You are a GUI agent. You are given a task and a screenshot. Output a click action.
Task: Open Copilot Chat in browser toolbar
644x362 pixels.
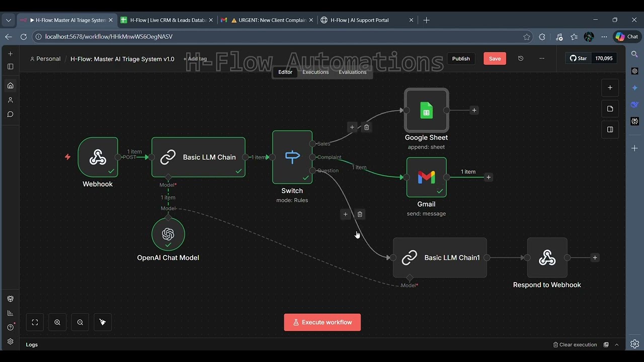627,37
